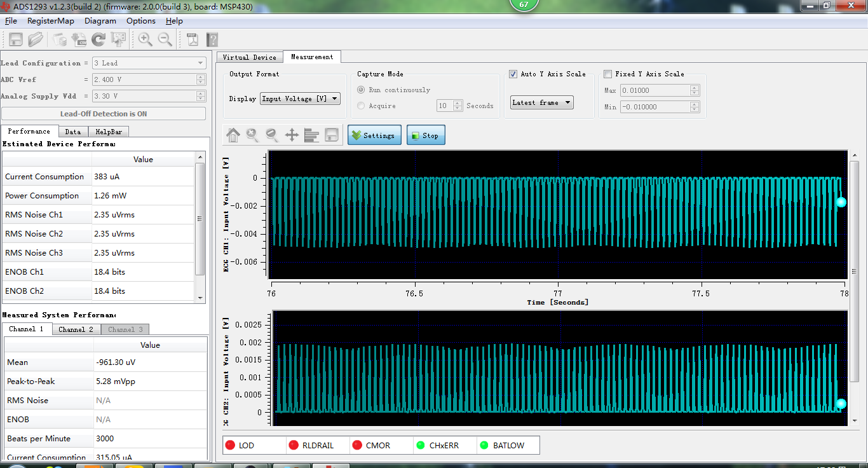The image size is (868, 468).
Task: Increase the ADC Vref value with up arrow
Action: (x=201, y=77)
